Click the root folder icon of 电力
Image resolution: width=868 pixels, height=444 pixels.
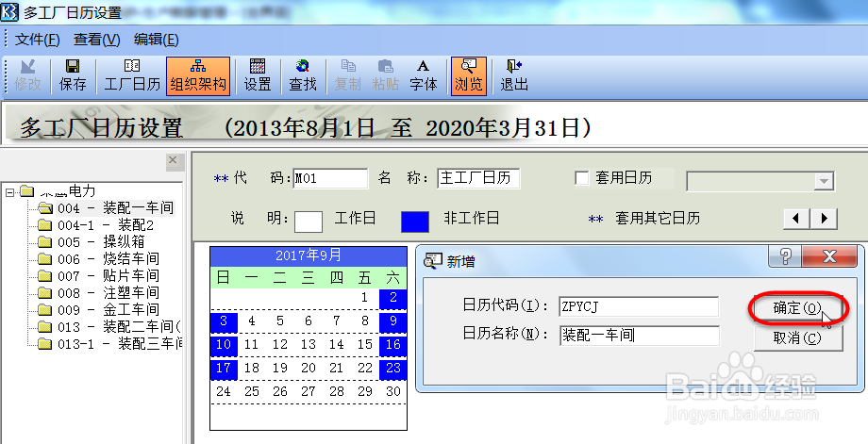coord(27,192)
